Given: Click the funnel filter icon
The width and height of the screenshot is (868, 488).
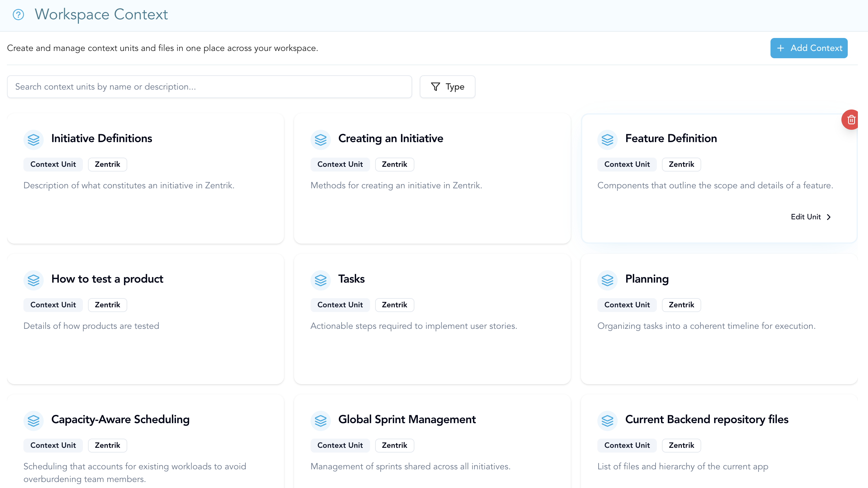Looking at the screenshot, I should tap(435, 87).
